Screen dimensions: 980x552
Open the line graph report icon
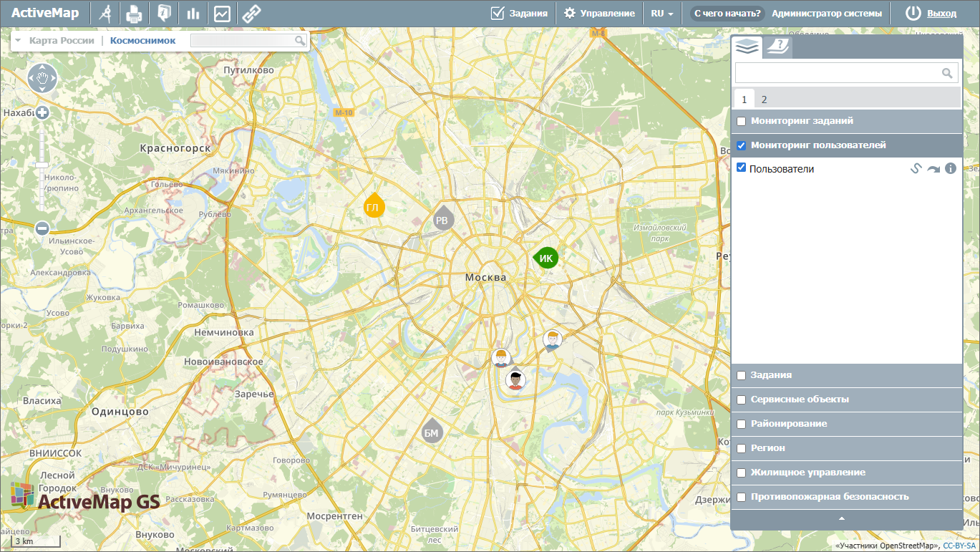222,13
